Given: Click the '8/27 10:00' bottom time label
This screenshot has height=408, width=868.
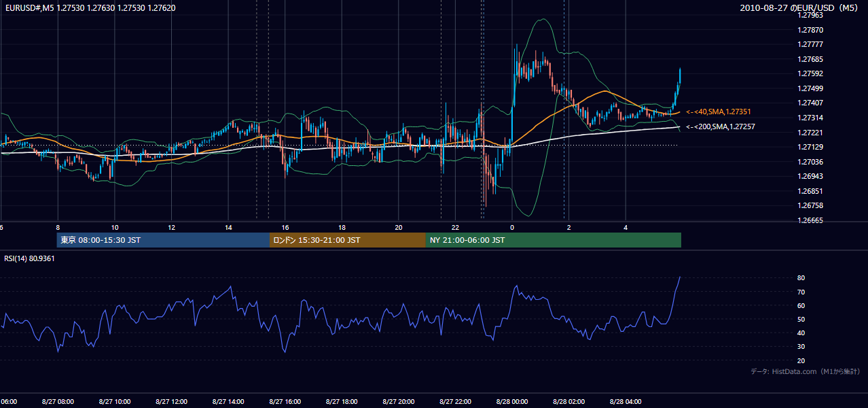Looking at the screenshot, I should (115, 401).
